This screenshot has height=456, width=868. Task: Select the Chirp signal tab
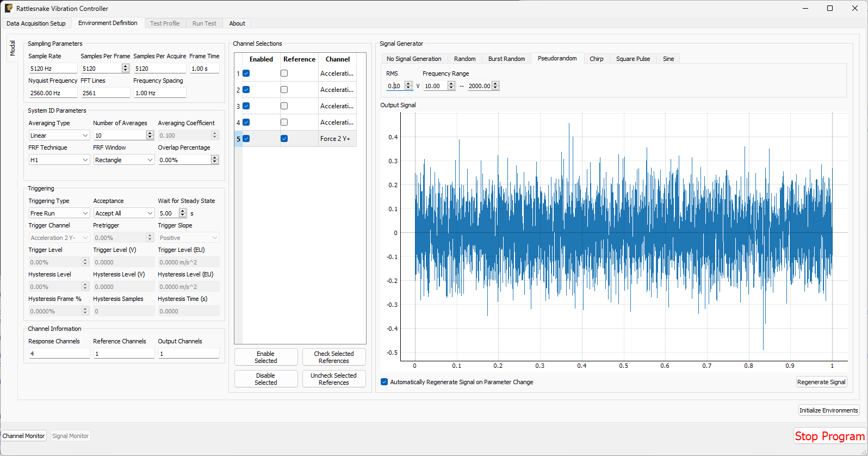pyautogui.click(x=597, y=59)
